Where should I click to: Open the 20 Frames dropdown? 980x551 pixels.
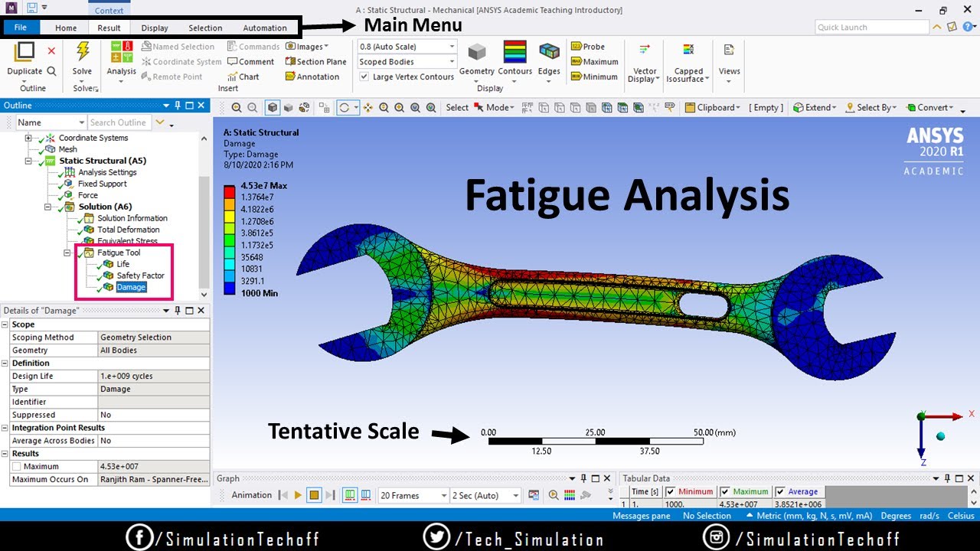(413, 496)
